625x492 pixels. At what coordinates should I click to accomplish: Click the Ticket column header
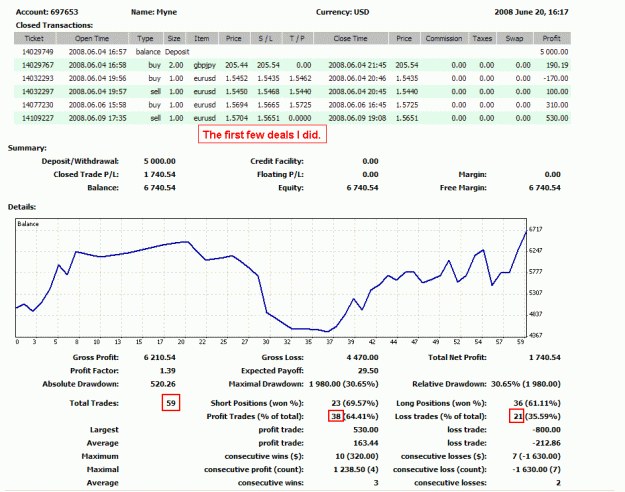(34, 38)
